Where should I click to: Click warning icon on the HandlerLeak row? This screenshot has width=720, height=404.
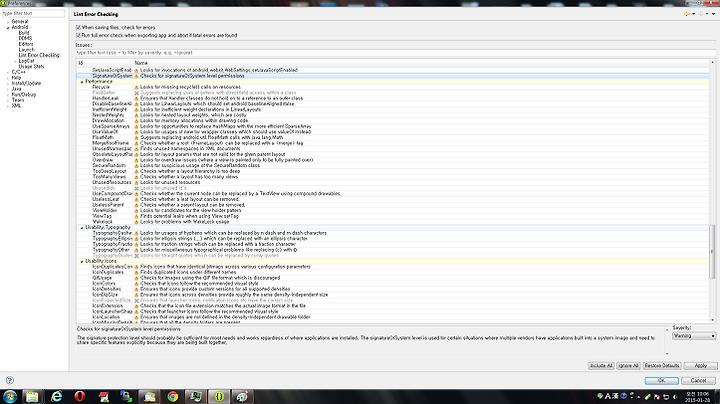coord(136,98)
